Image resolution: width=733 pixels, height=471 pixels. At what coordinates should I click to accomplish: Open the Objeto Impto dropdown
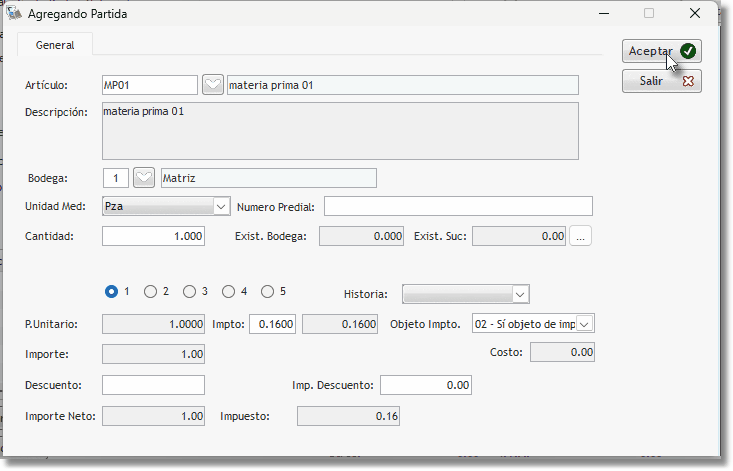pos(532,323)
